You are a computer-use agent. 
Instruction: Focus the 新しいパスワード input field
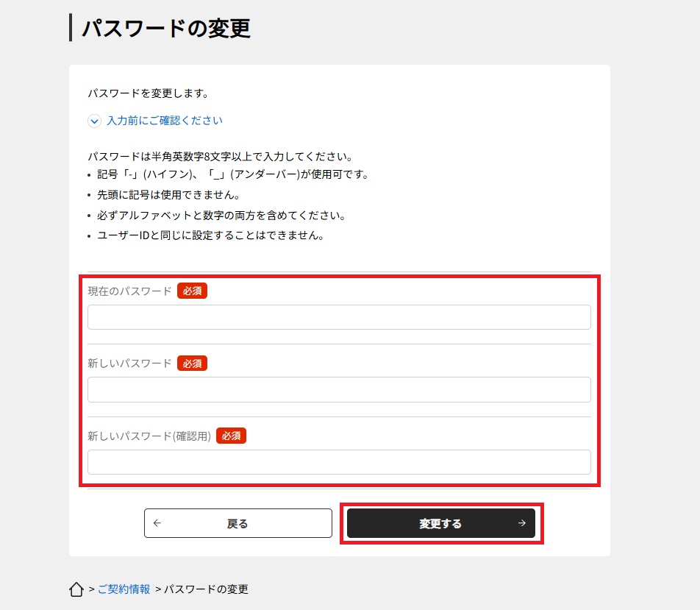(339, 390)
